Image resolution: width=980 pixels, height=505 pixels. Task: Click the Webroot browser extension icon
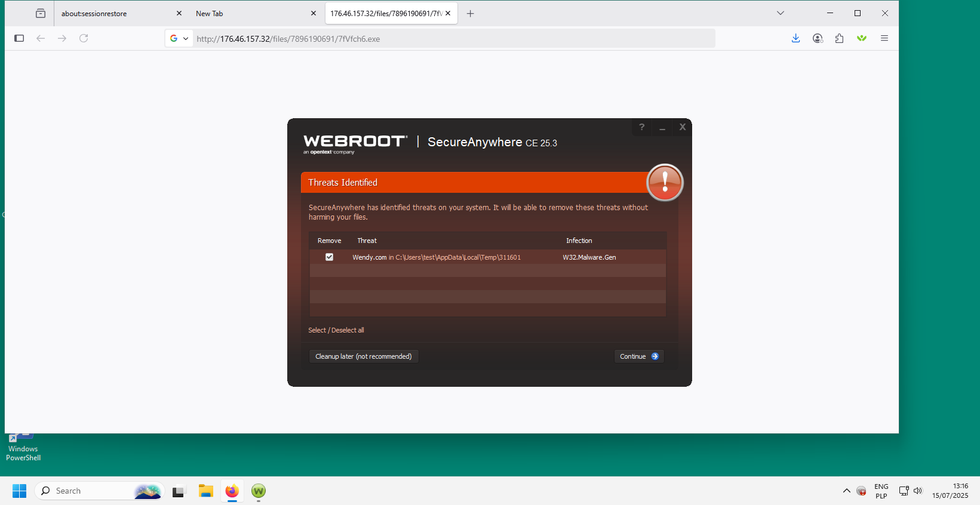pos(861,38)
